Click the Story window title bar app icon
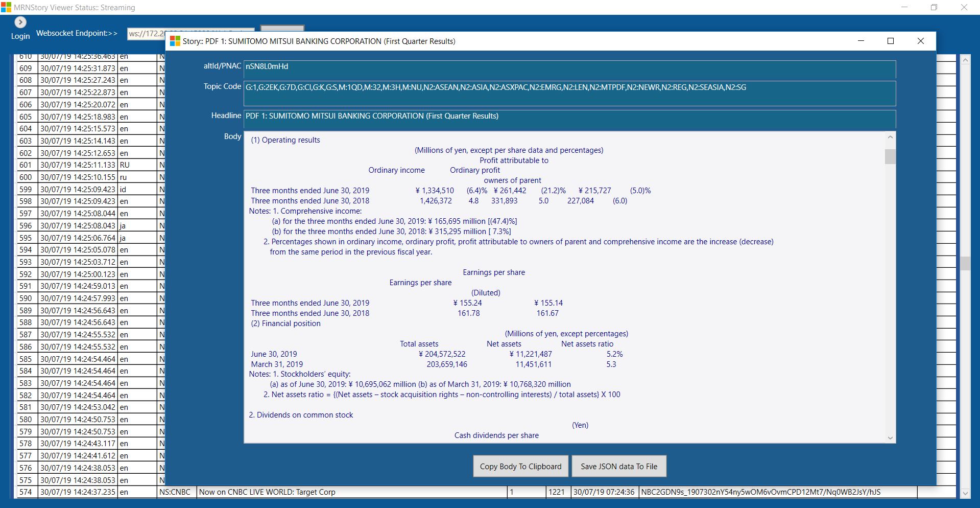 (175, 41)
